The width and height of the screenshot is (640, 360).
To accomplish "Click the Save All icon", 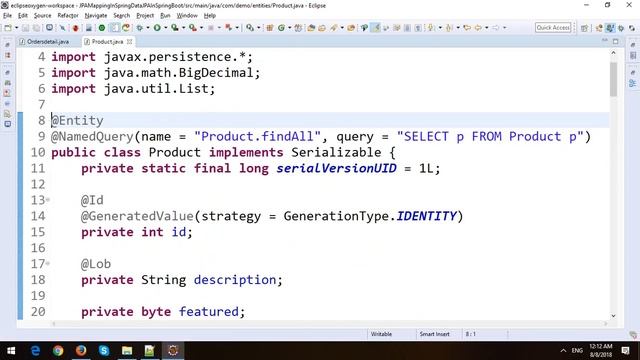I will [36, 28].
